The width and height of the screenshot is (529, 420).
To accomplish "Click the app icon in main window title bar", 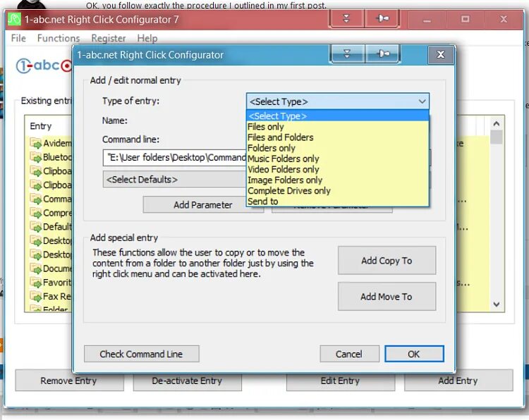I will pyautogui.click(x=14, y=19).
